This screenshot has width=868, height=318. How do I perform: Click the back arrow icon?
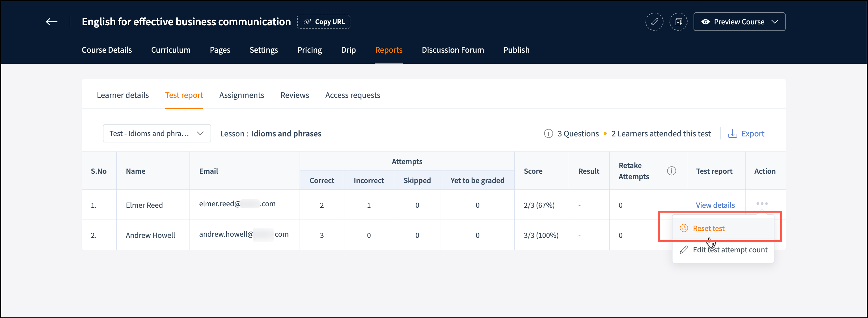click(x=51, y=22)
